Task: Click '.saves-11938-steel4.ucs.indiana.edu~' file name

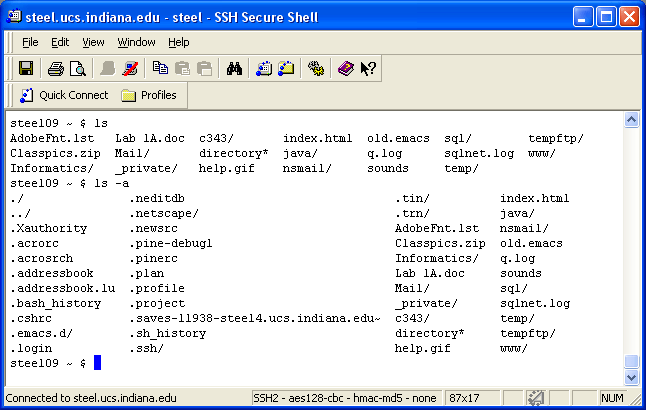Action: tap(255, 318)
